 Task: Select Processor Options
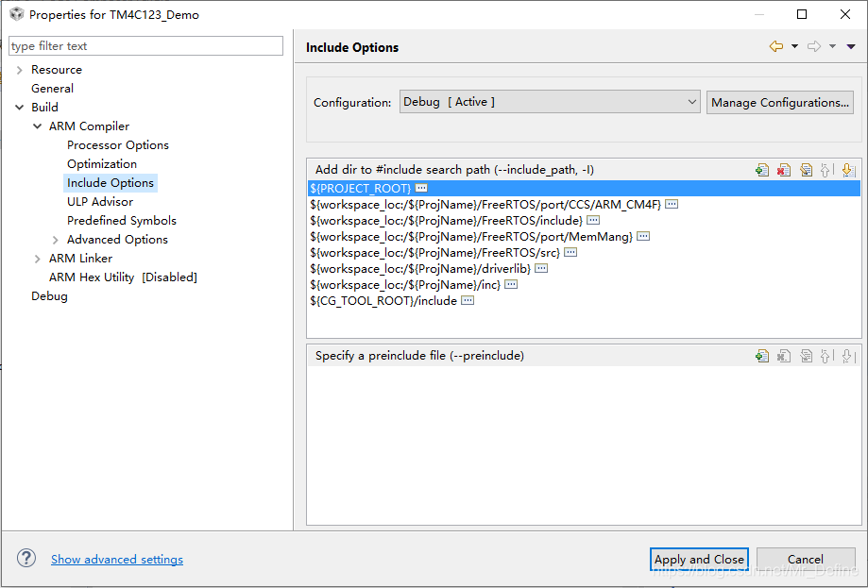point(117,145)
